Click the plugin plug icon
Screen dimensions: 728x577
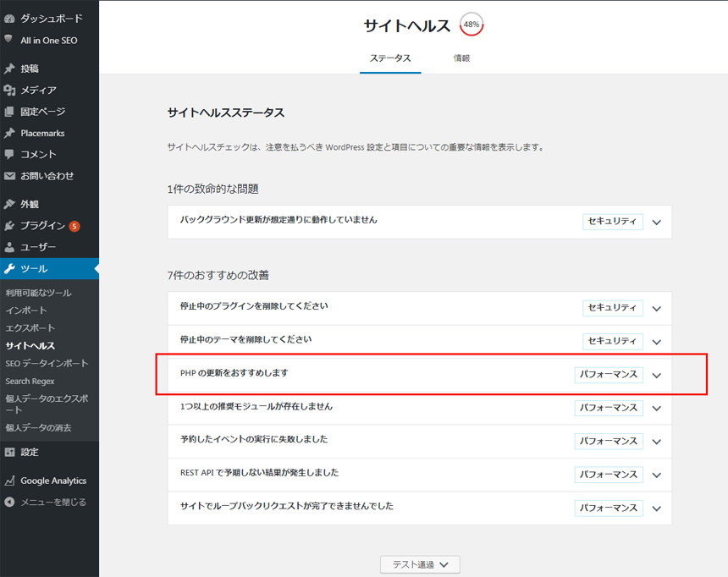pos(9,226)
